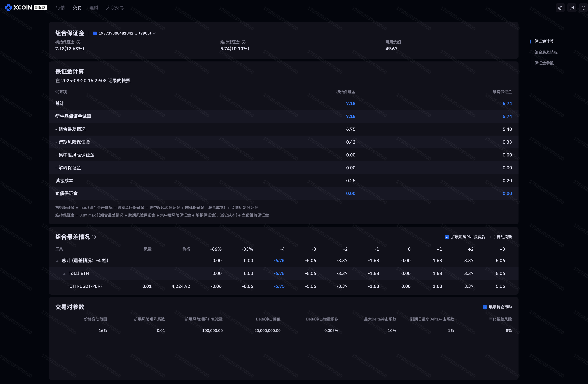Open the account selector dropdown arrow
Screen dimensions: 588x384
coord(154,33)
